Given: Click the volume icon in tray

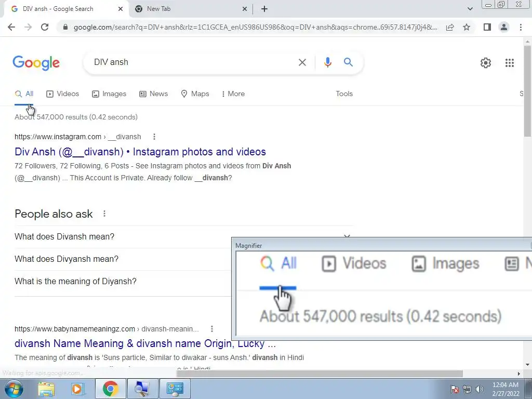Looking at the screenshot, I should click(x=480, y=389).
